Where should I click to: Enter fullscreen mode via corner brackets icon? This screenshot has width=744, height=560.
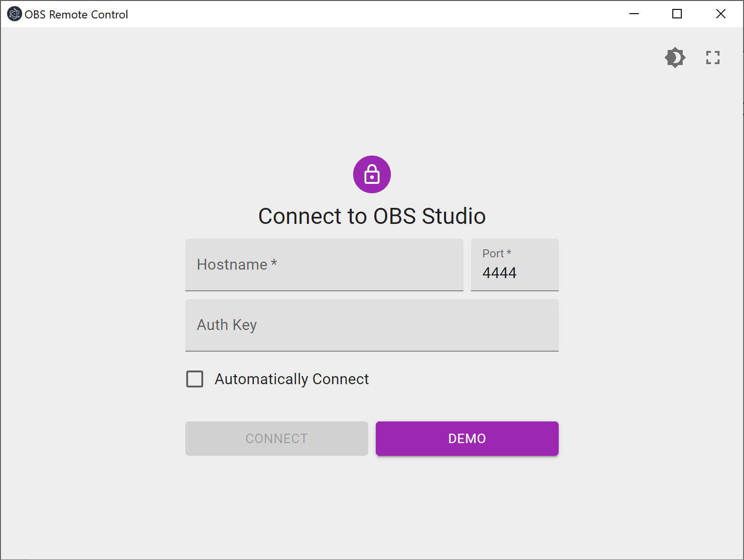pyautogui.click(x=713, y=58)
